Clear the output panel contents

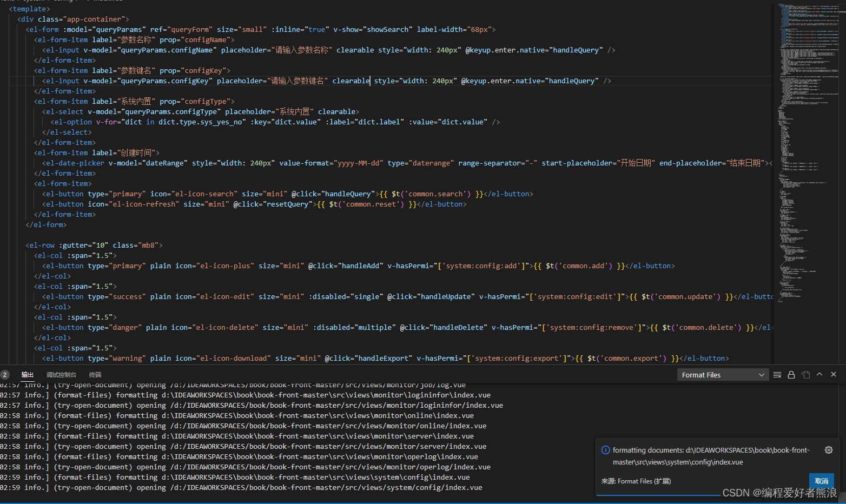click(777, 375)
